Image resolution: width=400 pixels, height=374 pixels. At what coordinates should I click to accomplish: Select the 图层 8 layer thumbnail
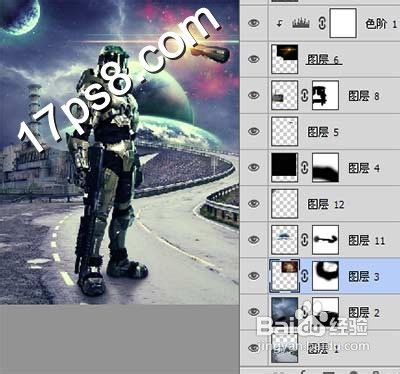coord(285,95)
